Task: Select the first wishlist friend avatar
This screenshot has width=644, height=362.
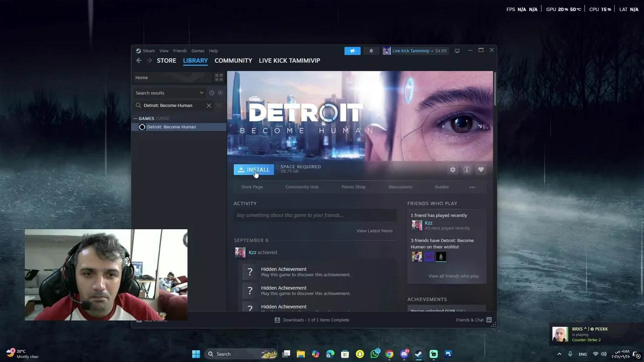Action: coord(417,257)
